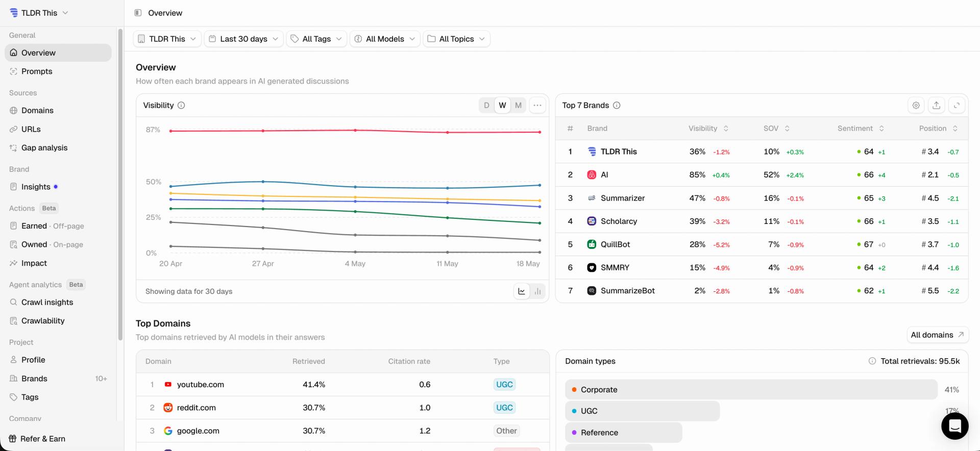Open Earned Off-page actions
This screenshot has height=451, width=980.
click(58, 225)
